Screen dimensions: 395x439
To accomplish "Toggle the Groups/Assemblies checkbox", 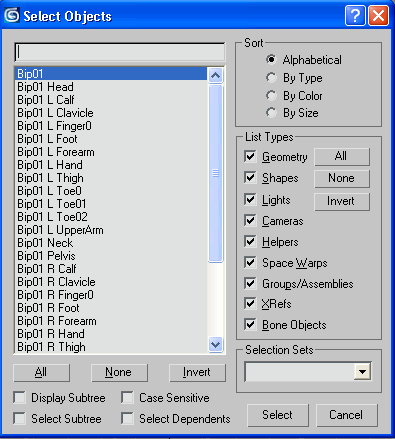I will [x=250, y=284].
